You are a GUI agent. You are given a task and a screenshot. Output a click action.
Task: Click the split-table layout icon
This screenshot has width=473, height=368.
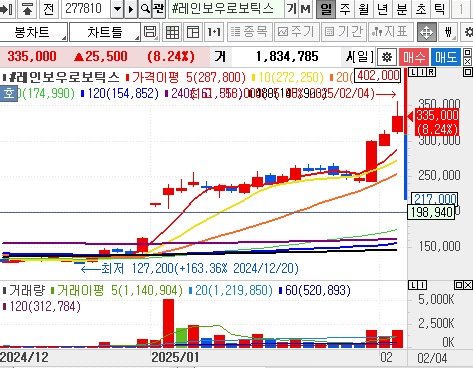click(193, 32)
